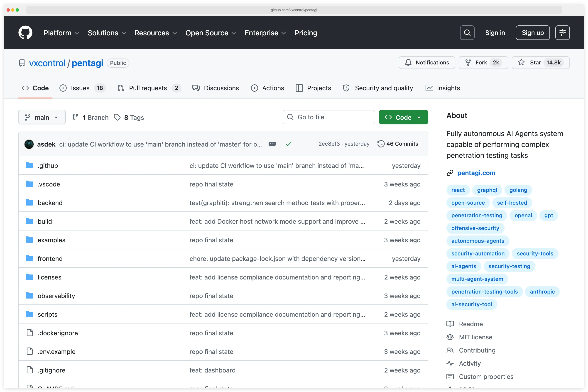Open appearance settings icon beside Sign up

tap(562, 33)
